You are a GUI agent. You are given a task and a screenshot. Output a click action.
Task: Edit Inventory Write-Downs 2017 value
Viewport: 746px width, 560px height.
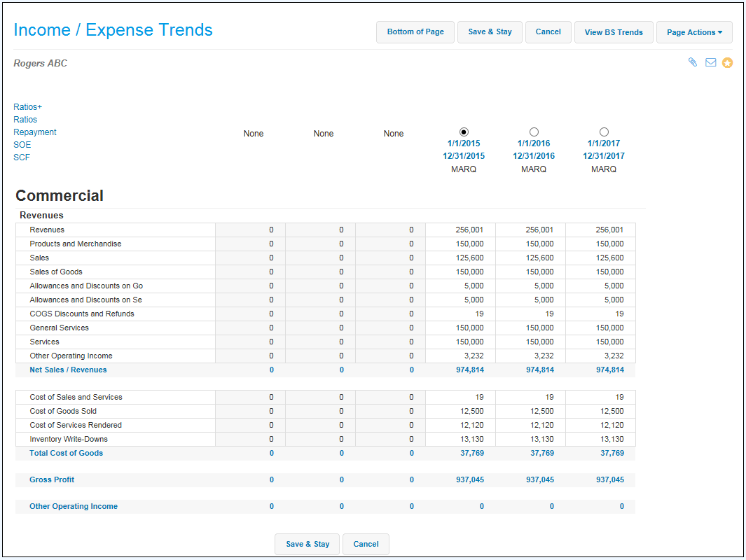click(x=600, y=440)
